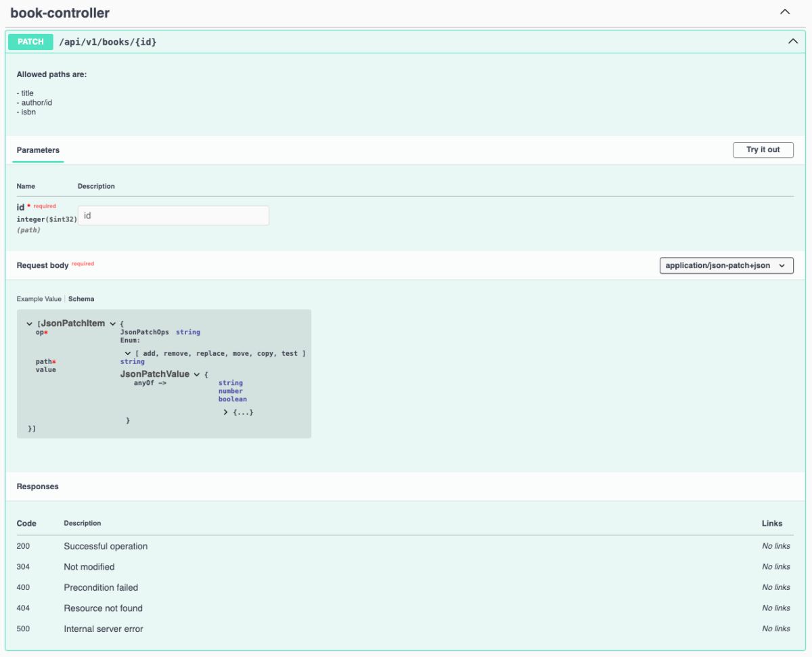
Task: Click the 'Internal server error' response description
Action: pos(104,629)
